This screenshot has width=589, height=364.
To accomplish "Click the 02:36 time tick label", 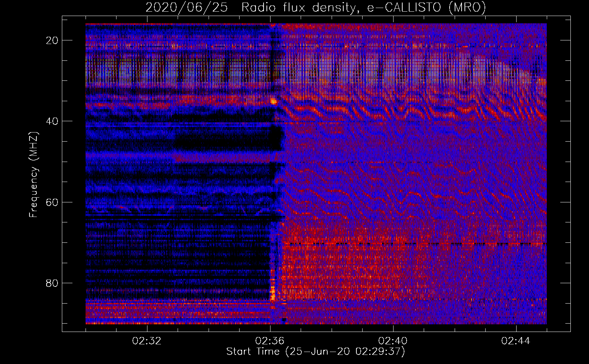I will pos(270,341).
